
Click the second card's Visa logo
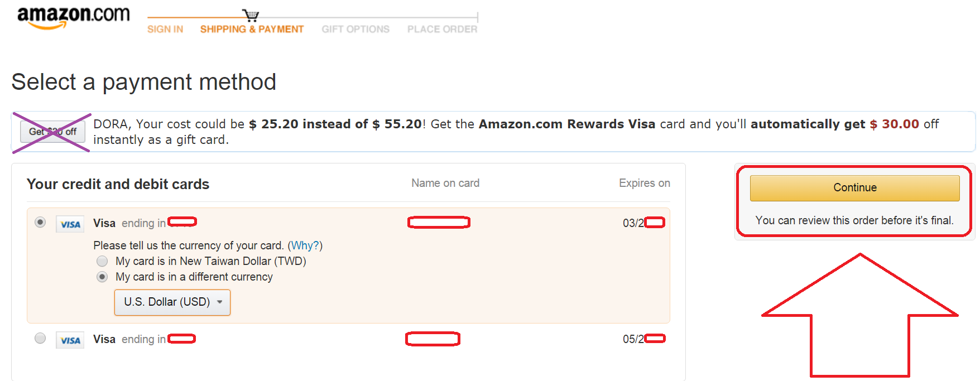[x=70, y=340]
